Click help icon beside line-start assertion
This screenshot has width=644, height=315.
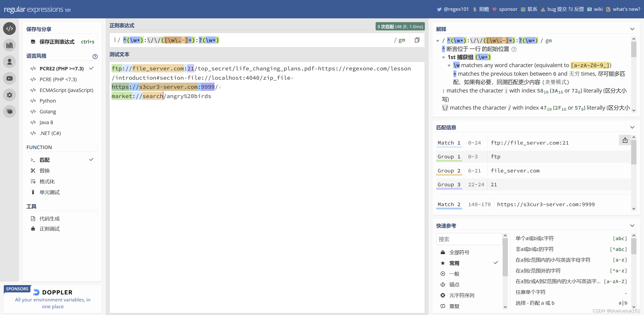514,49
